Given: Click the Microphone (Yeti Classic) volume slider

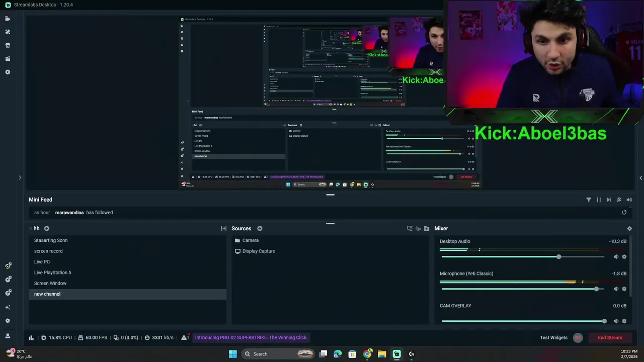Looking at the screenshot, I should click(523, 289).
